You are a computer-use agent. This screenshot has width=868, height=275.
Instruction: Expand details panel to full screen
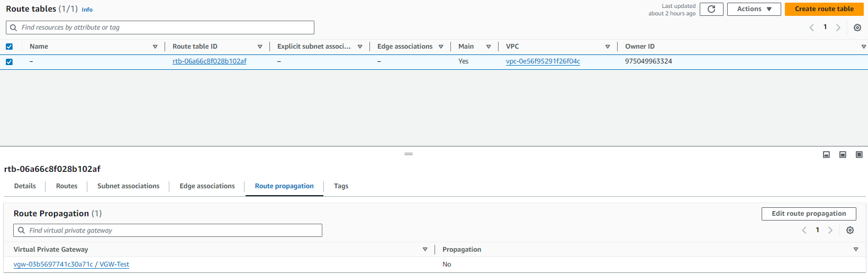click(859, 154)
